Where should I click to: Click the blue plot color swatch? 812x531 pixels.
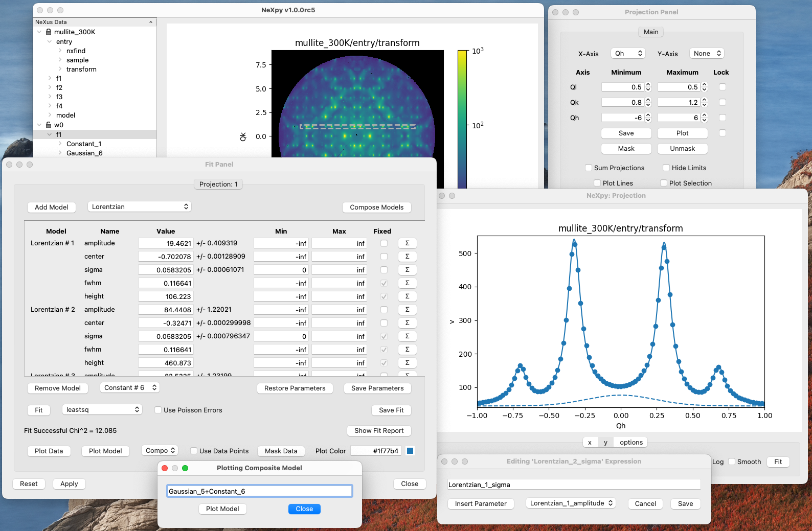click(410, 451)
